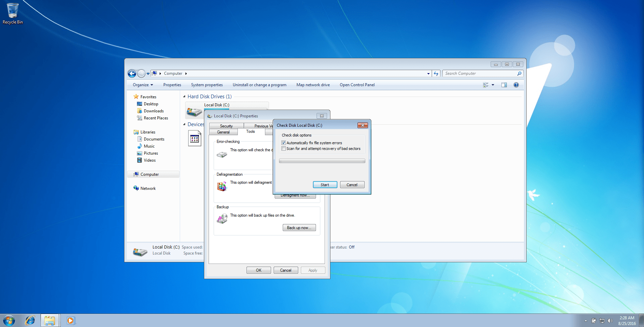Screen dimensions: 644x327
Task: Click the Apply button in Properties dialog
Action: 313,270
